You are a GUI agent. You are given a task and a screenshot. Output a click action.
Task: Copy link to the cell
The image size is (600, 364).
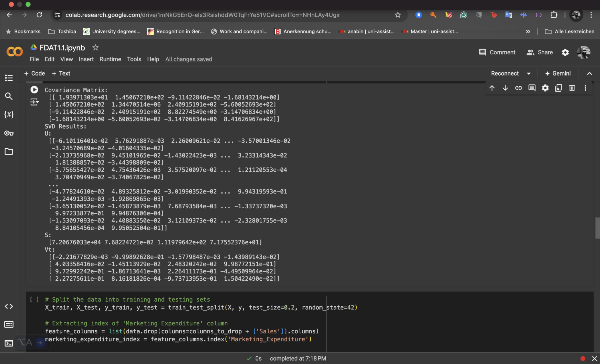[518, 88]
